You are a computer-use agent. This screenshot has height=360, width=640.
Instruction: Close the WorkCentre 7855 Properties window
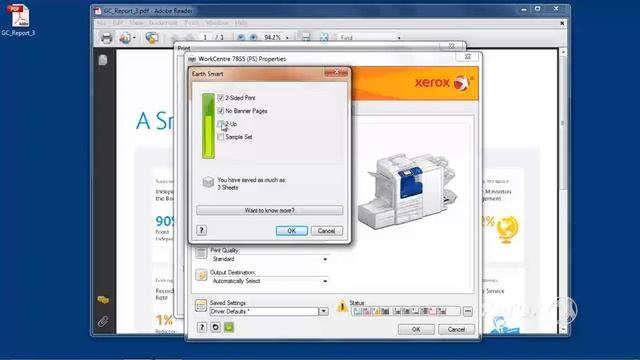(468, 57)
